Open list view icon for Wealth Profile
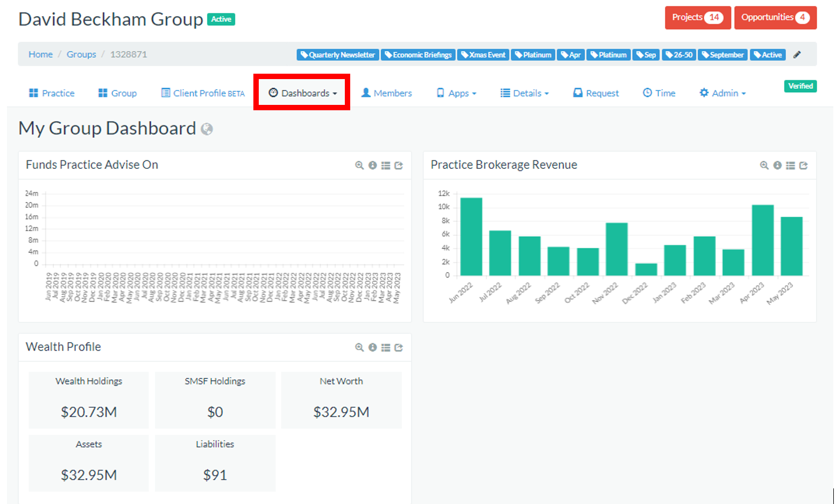 pos(386,348)
